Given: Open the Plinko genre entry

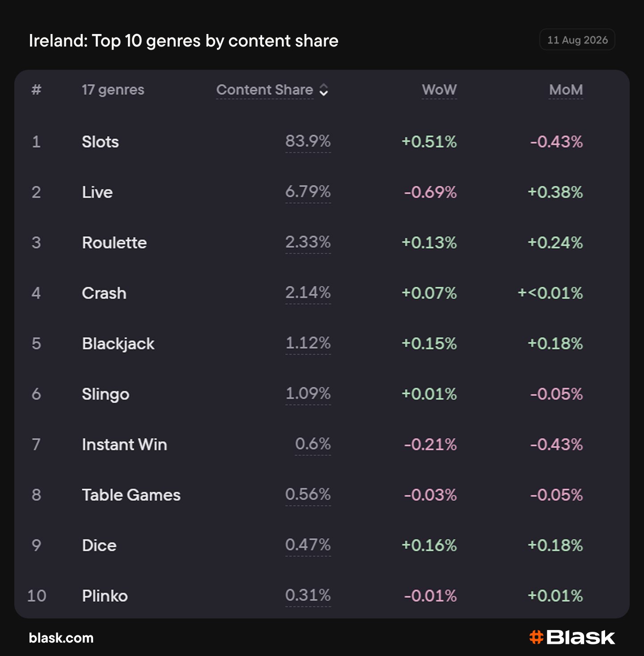Looking at the screenshot, I should coord(105,596).
